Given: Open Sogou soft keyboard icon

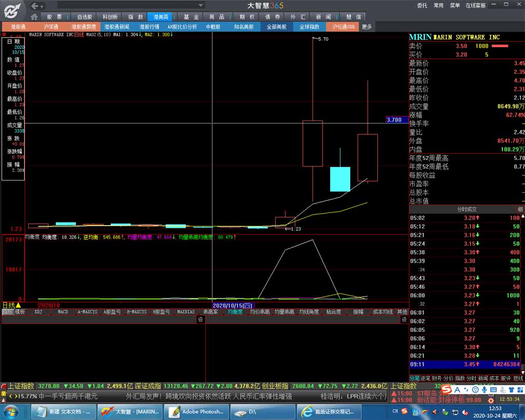Looking at the screenshot, I should point(493,390).
